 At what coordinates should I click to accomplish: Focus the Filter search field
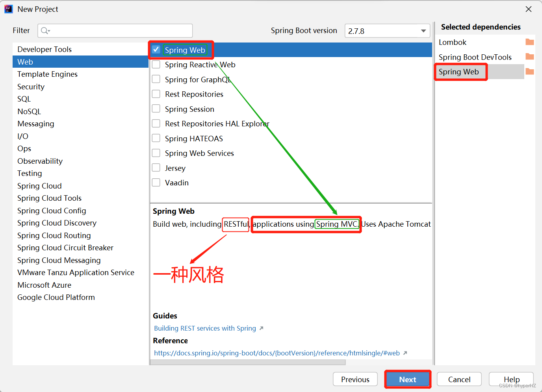(x=115, y=31)
